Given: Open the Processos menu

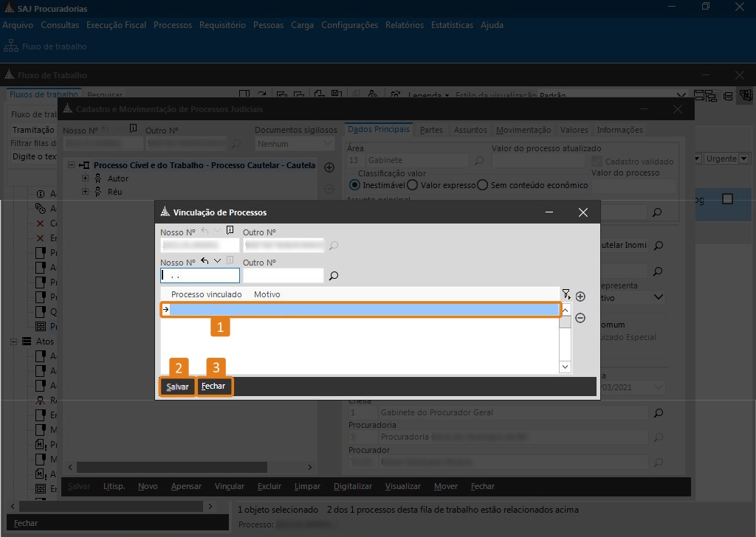Looking at the screenshot, I should pos(173,25).
